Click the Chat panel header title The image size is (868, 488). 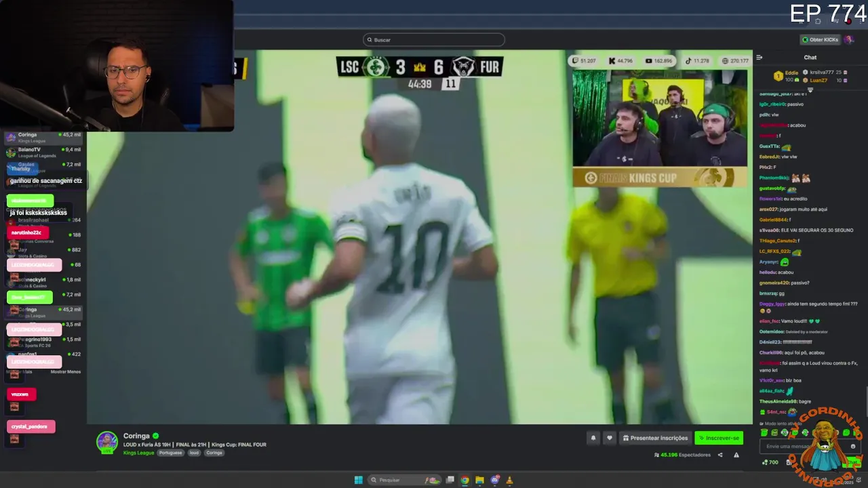point(810,58)
